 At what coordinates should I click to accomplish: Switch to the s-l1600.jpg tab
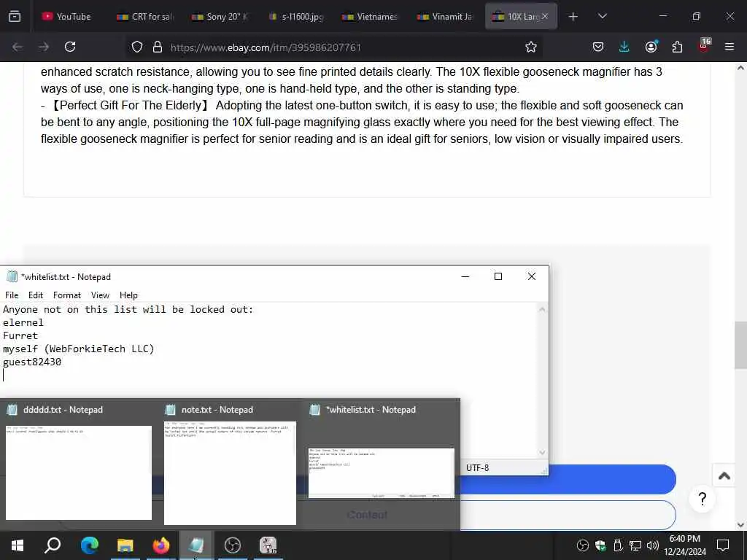coord(295,16)
